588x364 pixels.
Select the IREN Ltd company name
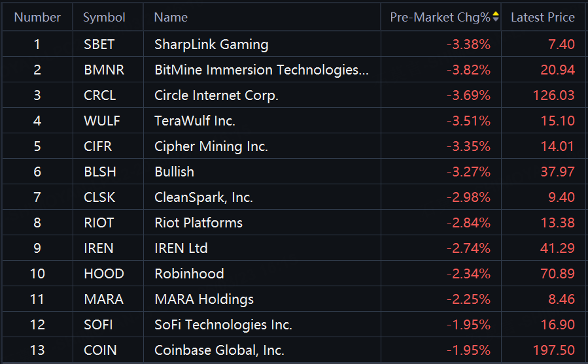[181, 248]
